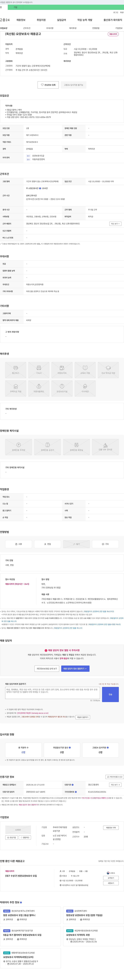Open the 취업지원 menu
Image resolution: width=124 pixels, height=980 pixels.
click(x=41, y=20)
